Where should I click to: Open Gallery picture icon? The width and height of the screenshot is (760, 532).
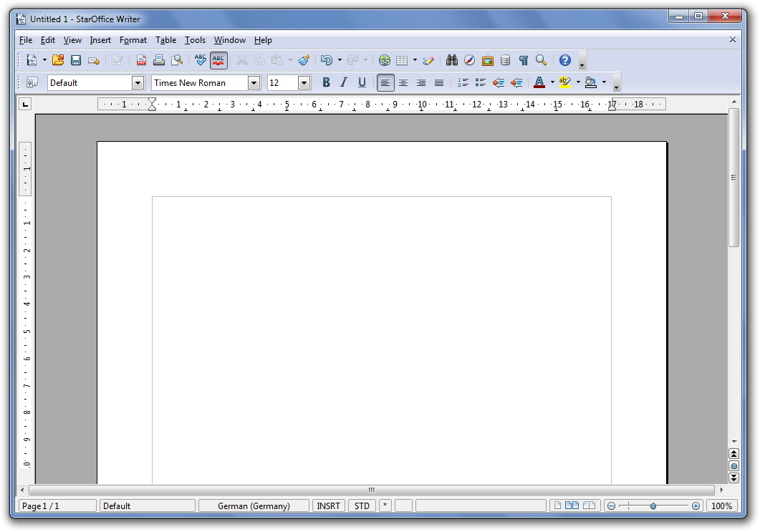pos(488,60)
